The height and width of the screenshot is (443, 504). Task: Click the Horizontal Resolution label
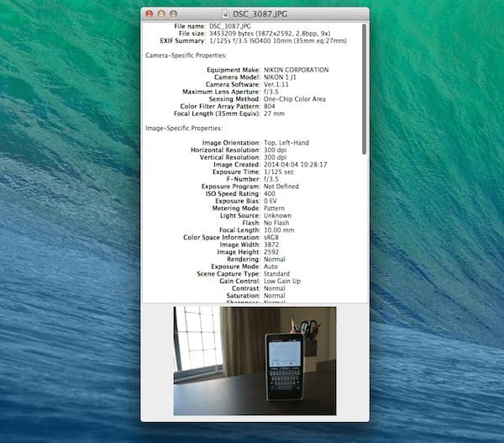(226, 150)
